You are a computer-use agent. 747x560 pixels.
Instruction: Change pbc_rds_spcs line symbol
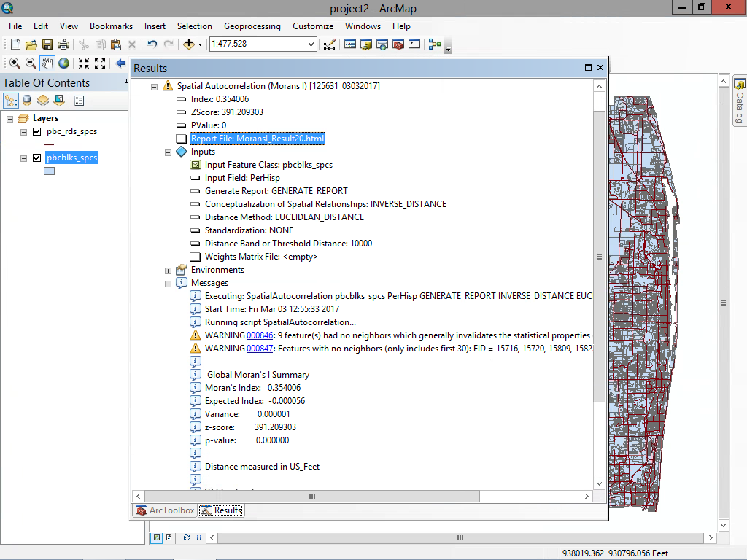[49, 144]
